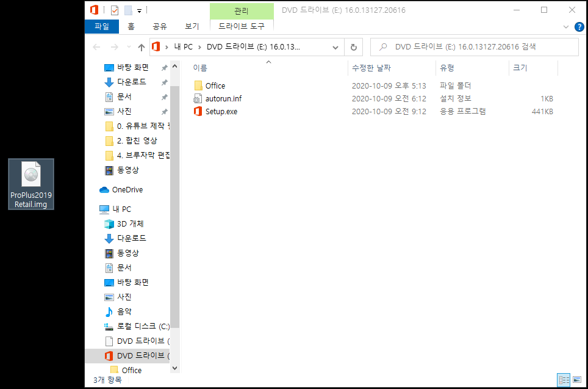Go back with the Back arrow

[x=96, y=47]
